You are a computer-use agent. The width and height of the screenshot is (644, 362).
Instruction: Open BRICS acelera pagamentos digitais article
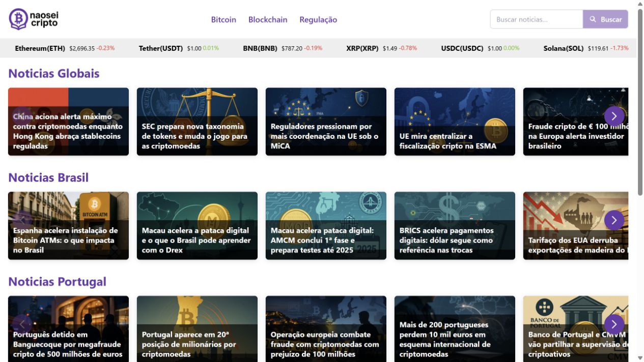coord(455,226)
